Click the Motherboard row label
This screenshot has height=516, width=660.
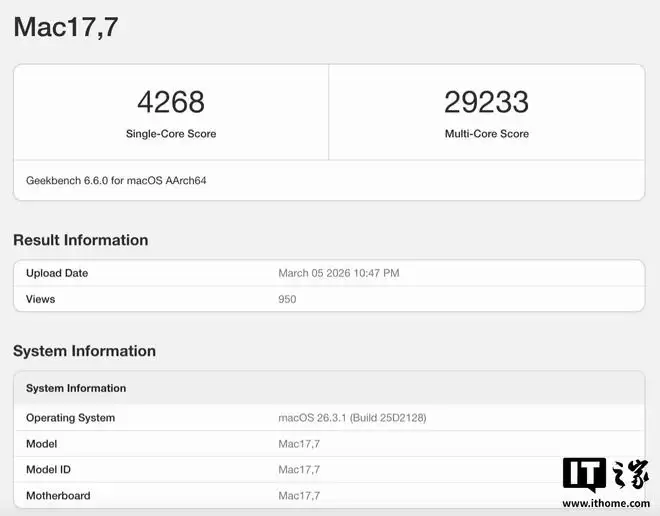pos(58,496)
